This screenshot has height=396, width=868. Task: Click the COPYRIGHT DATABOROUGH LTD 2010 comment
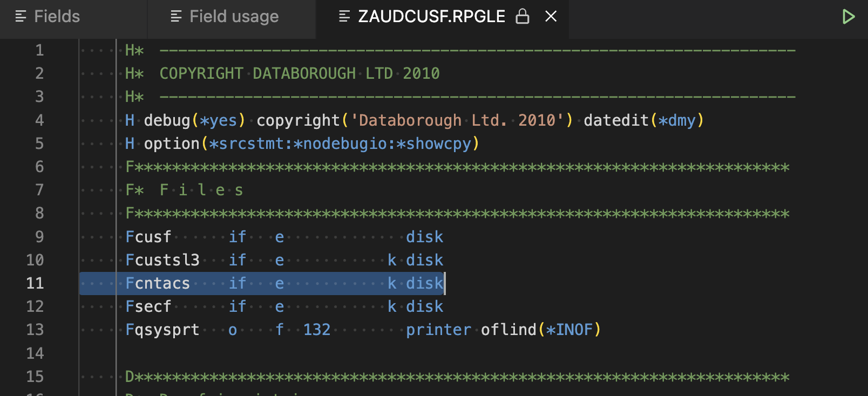[x=299, y=73]
